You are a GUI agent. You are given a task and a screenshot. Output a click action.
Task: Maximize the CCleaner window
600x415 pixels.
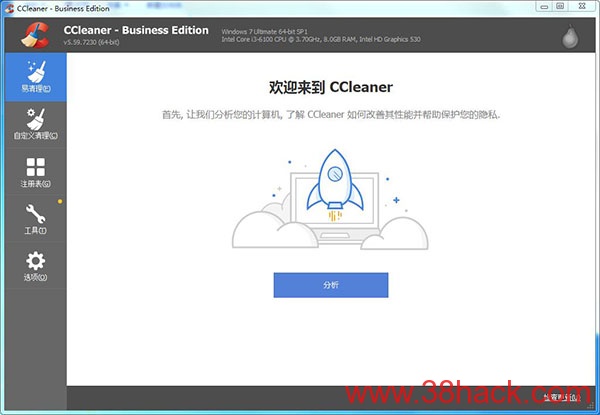pyautogui.click(x=560, y=6)
